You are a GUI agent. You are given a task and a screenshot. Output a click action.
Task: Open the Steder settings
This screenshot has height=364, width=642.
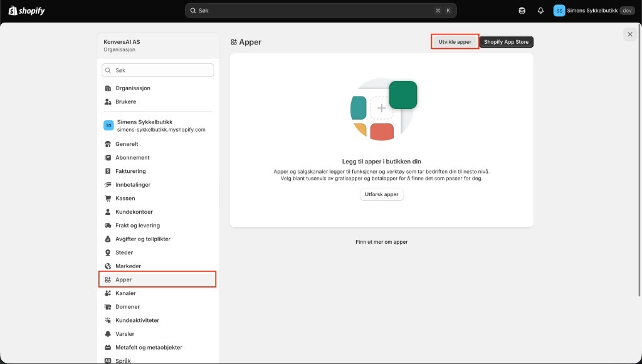157,252
